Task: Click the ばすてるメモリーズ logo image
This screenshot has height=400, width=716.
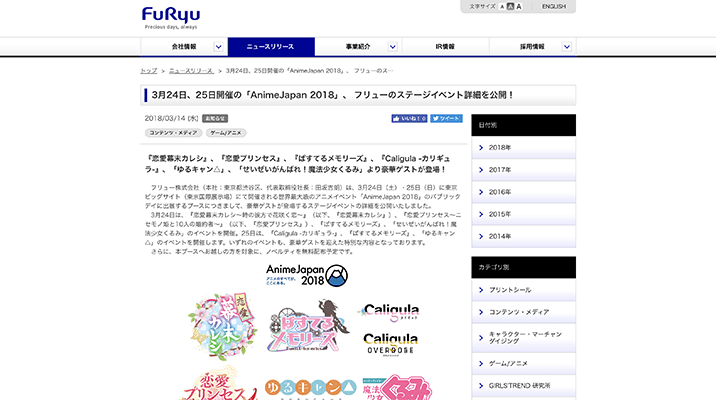Action: click(x=309, y=326)
